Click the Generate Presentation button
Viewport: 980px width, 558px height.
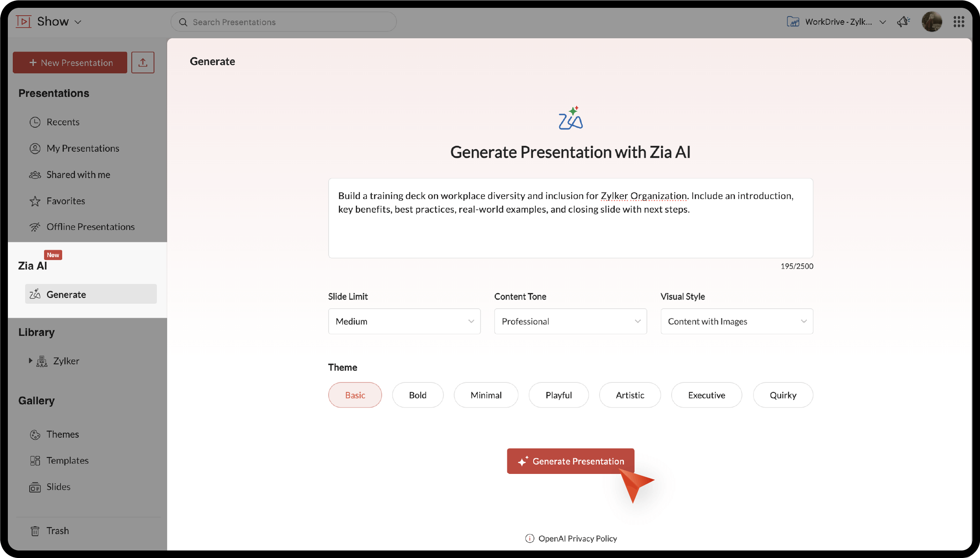click(570, 461)
